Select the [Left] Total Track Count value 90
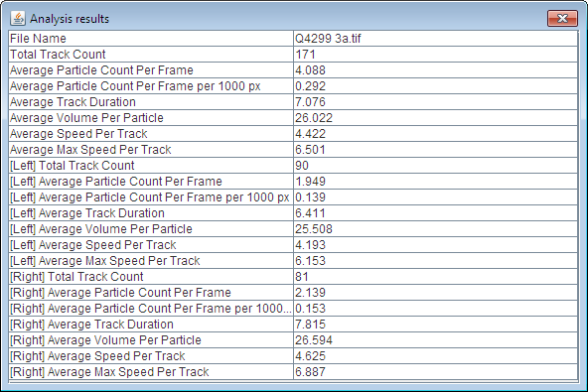This screenshot has width=588, height=392. click(x=302, y=166)
